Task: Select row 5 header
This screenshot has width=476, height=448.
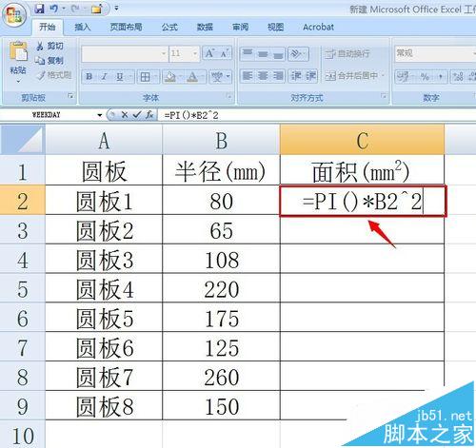Action: point(23,288)
